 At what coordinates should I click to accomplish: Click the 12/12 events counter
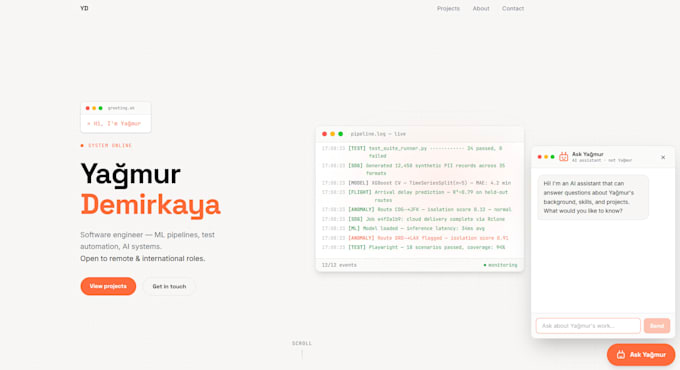339,265
